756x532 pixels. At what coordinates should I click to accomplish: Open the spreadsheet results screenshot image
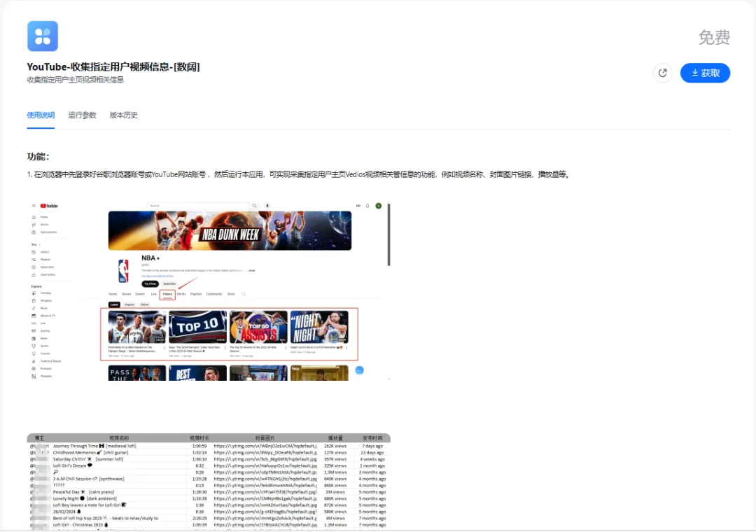[x=209, y=482]
